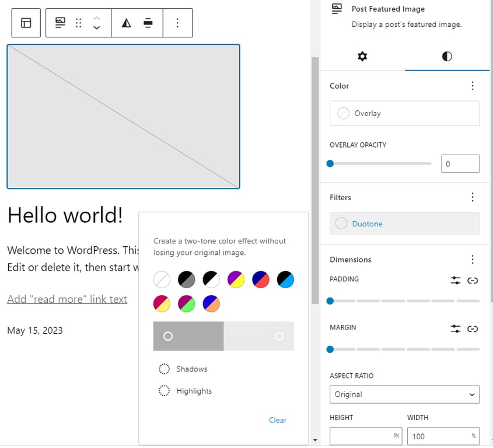Open the Aspect Ratio dropdown showing Original

tap(404, 394)
